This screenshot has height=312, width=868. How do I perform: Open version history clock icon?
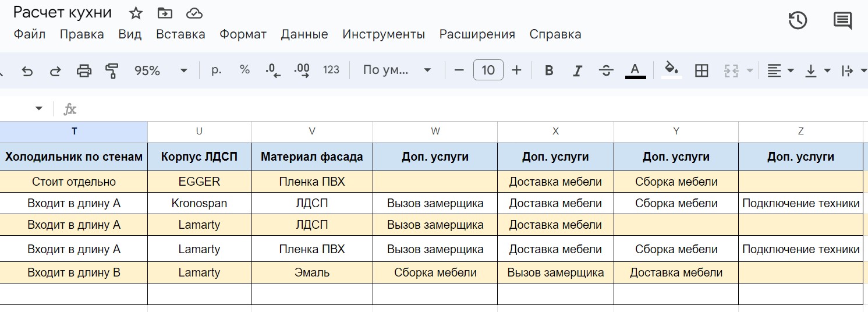(798, 20)
